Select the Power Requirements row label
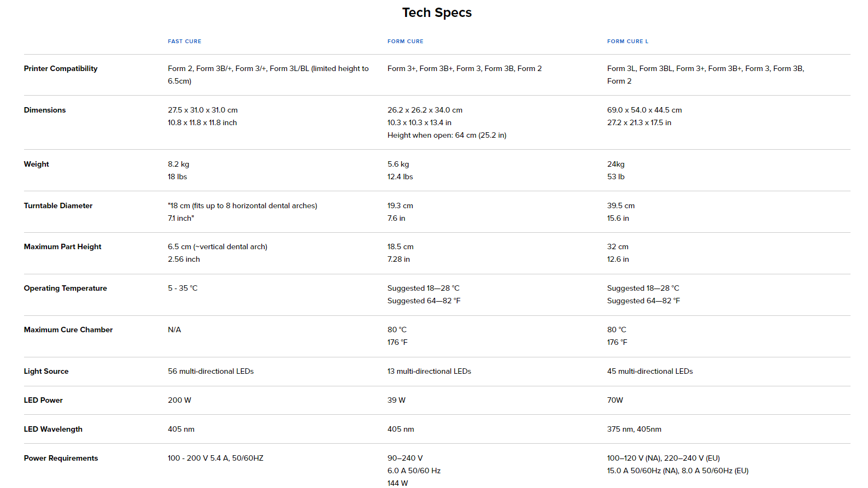The width and height of the screenshot is (868, 488). [x=61, y=458]
